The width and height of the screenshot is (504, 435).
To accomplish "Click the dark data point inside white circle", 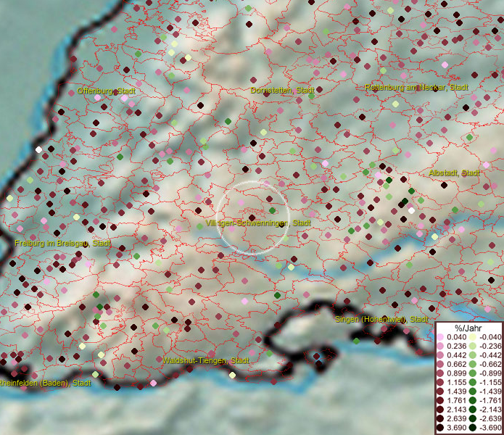I will pyautogui.click(x=252, y=217).
